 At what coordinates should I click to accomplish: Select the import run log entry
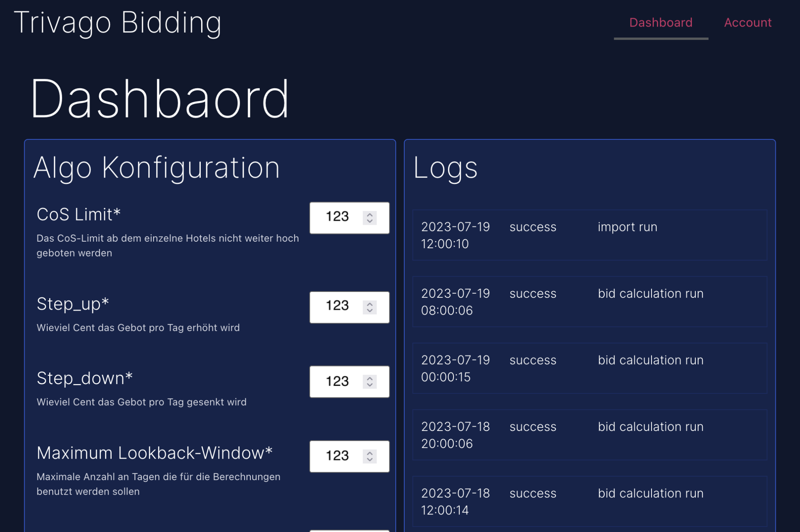(589, 235)
